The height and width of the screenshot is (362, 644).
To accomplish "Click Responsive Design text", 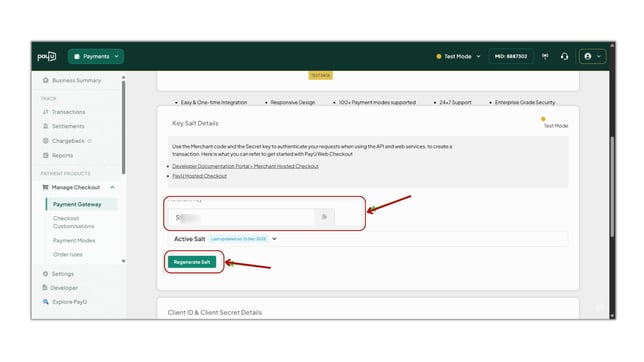I will [292, 102].
